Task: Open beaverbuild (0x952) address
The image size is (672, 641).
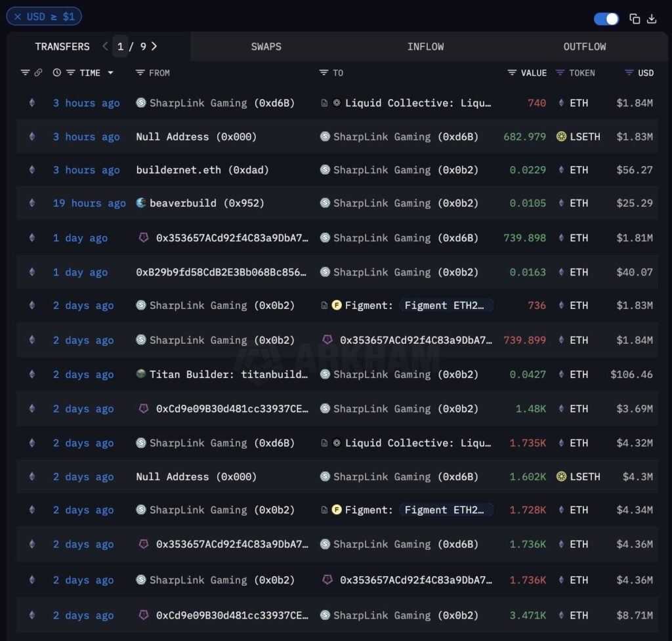Action: point(207,203)
